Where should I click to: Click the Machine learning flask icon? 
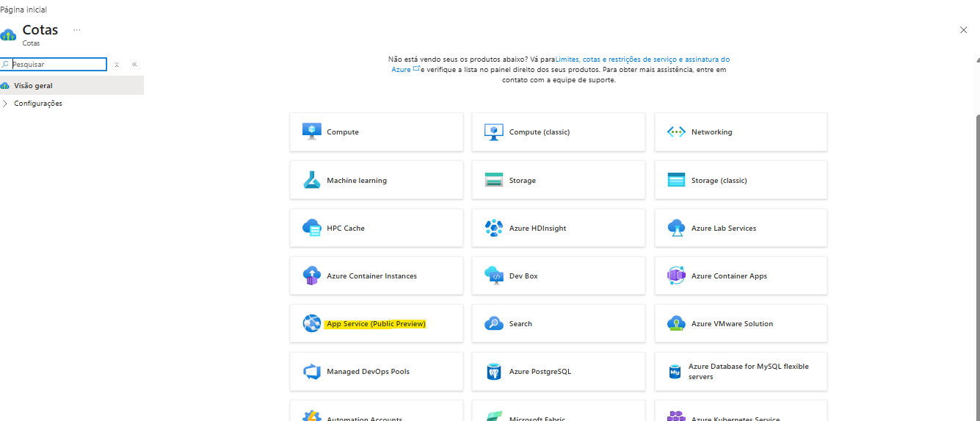coord(312,180)
